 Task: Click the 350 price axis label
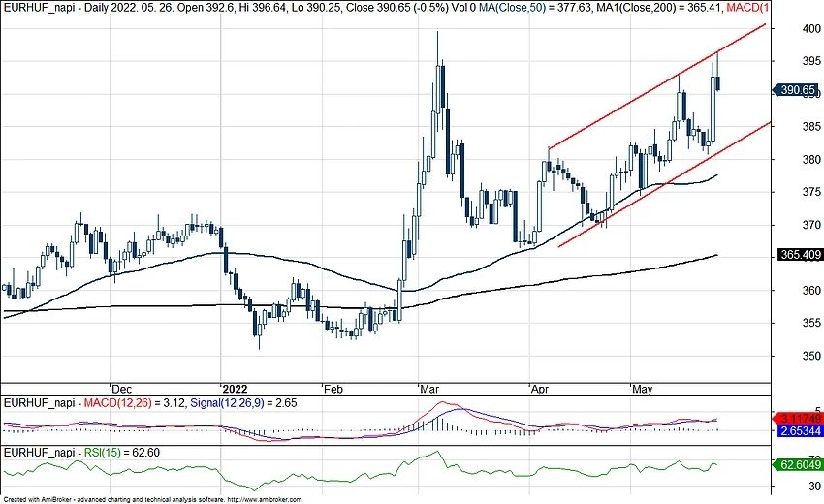[x=811, y=356]
